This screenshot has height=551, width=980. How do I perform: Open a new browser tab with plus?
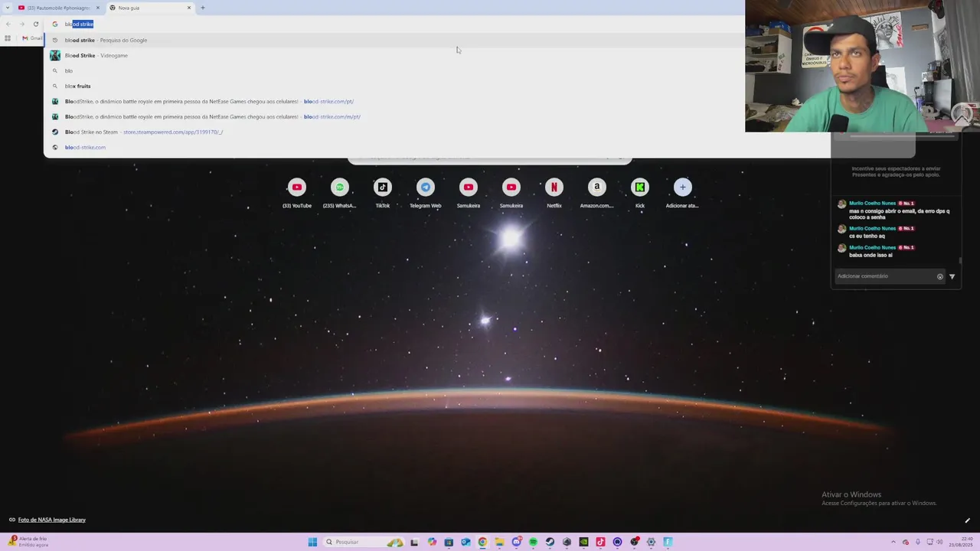pyautogui.click(x=203, y=8)
